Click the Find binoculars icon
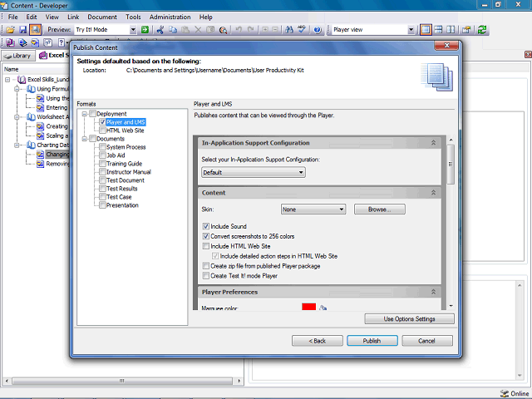The width and height of the screenshot is (532, 399). pos(289,30)
